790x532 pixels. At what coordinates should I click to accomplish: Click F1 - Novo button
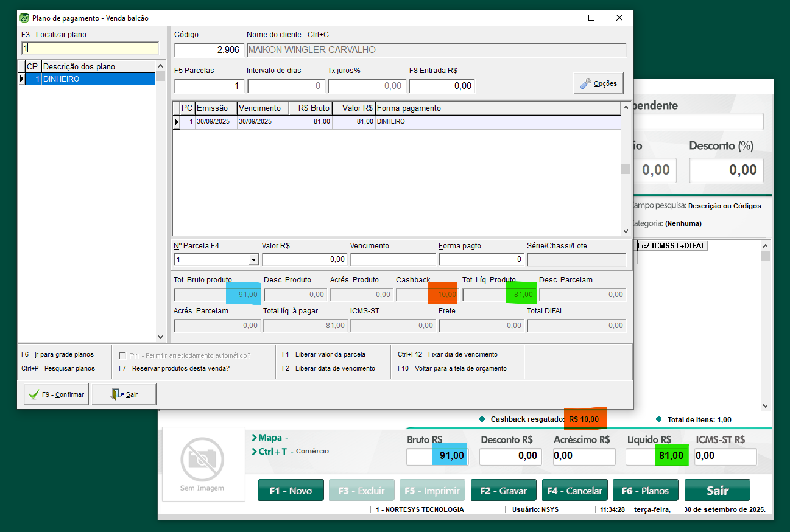pos(291,491)
